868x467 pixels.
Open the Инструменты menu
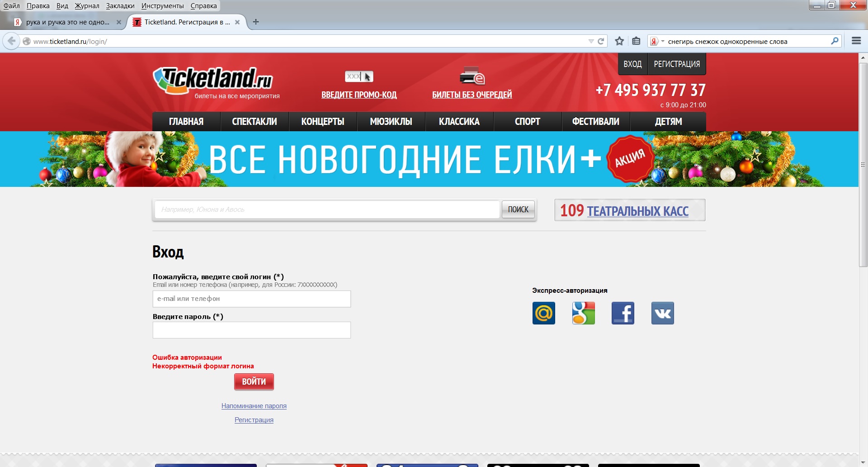click(163, 6)
